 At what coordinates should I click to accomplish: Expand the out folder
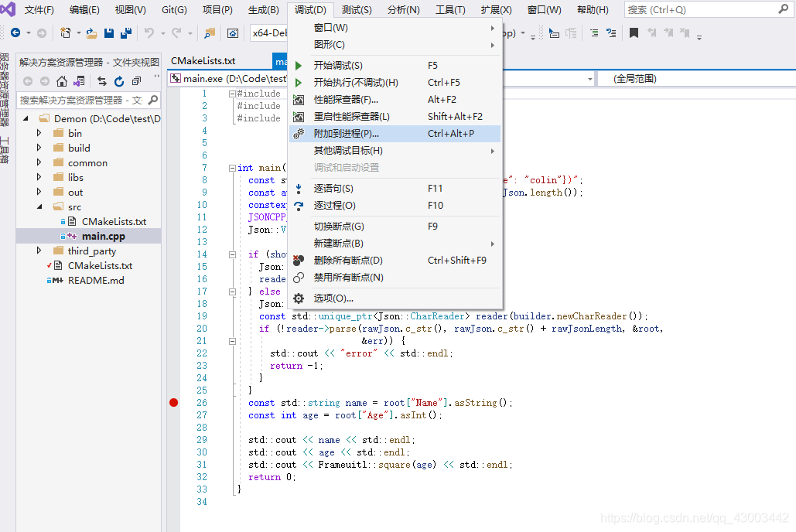[39, 192]
